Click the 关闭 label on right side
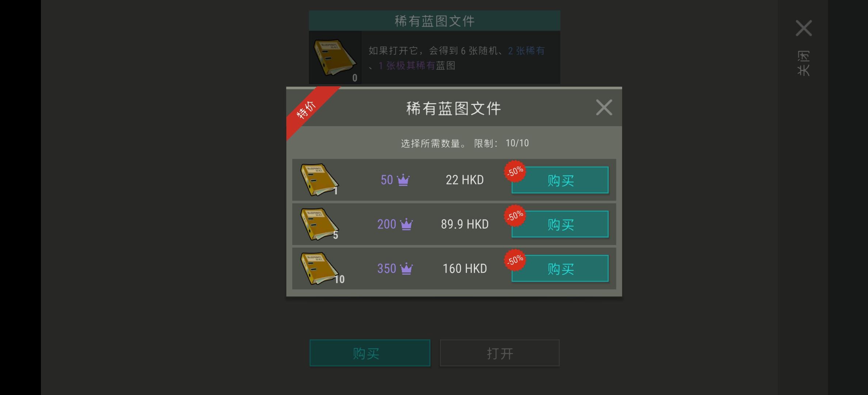 (x=804, y=63)
